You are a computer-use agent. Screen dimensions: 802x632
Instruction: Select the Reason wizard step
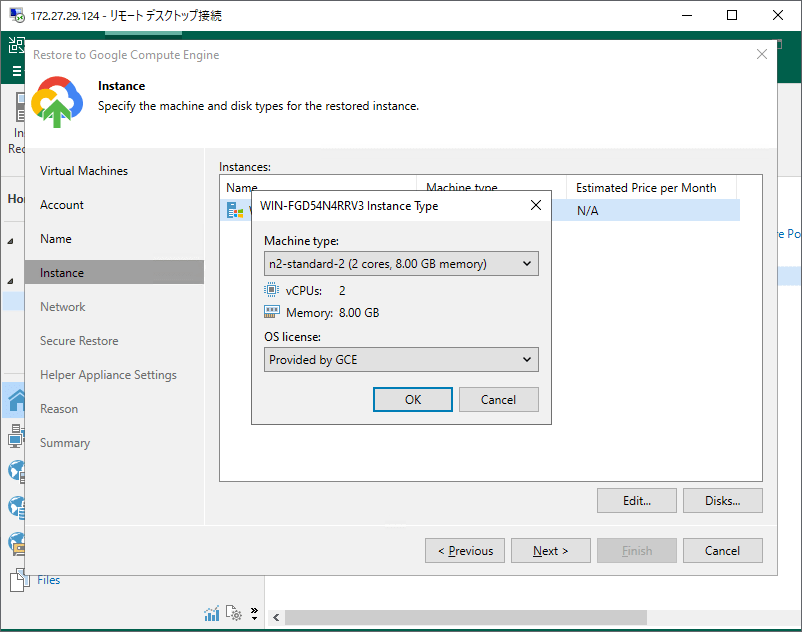tap(59, 409)
